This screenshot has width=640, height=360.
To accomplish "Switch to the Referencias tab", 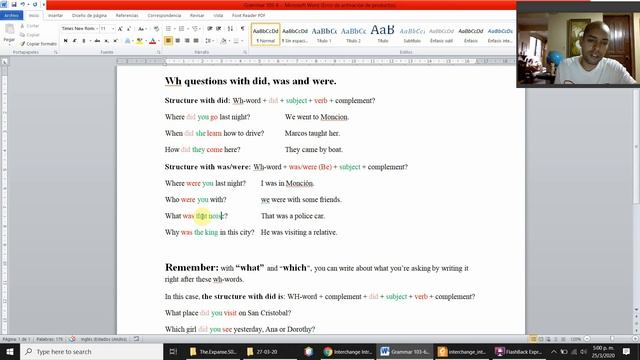I will tap(127, 15).
